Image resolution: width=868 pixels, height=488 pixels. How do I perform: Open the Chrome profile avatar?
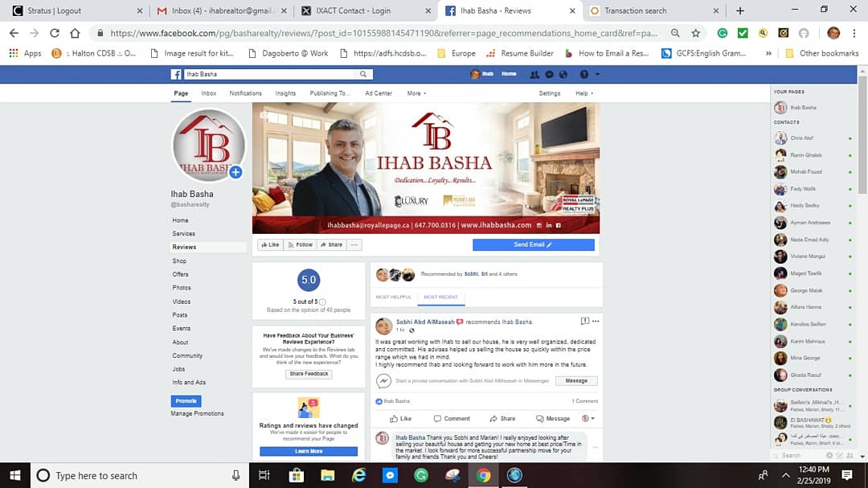click(833, 33)
